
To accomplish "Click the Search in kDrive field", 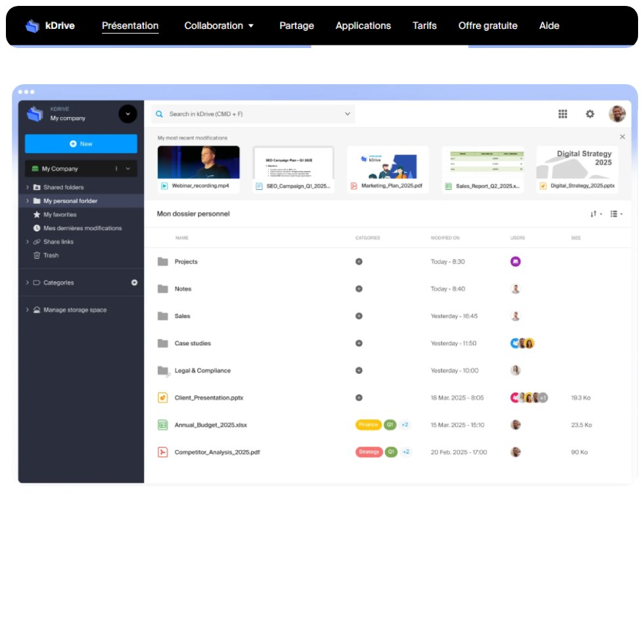I will click(x=252, y=114).
